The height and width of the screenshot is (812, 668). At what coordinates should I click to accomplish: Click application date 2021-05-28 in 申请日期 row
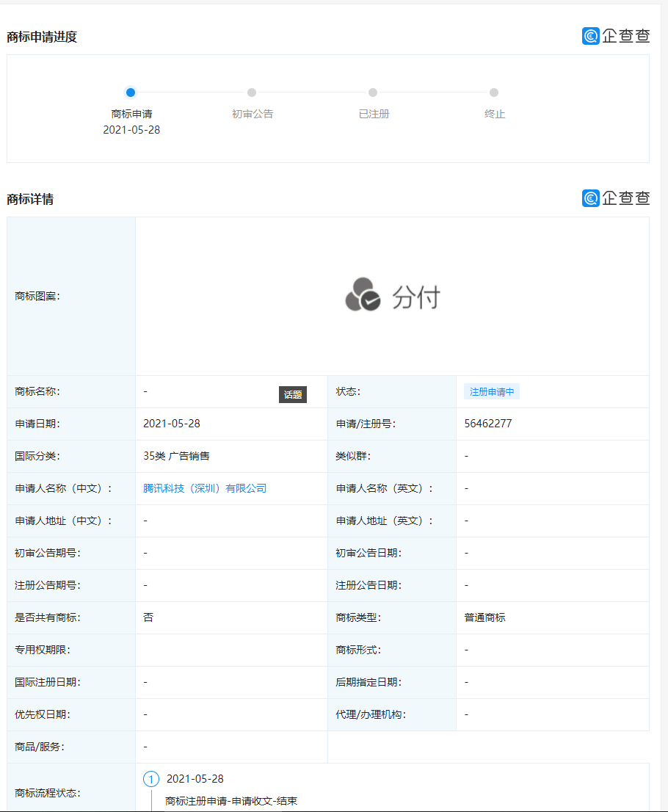171,424
